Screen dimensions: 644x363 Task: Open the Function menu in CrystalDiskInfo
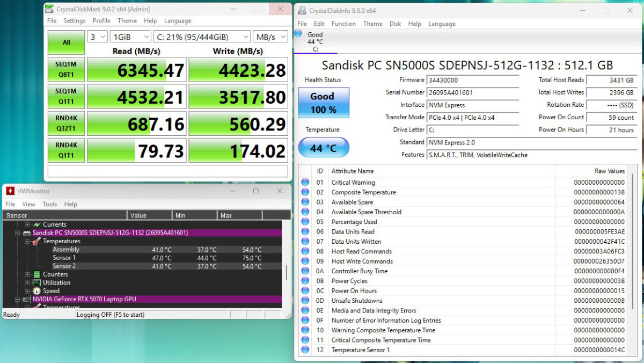[x=343, y=24]
